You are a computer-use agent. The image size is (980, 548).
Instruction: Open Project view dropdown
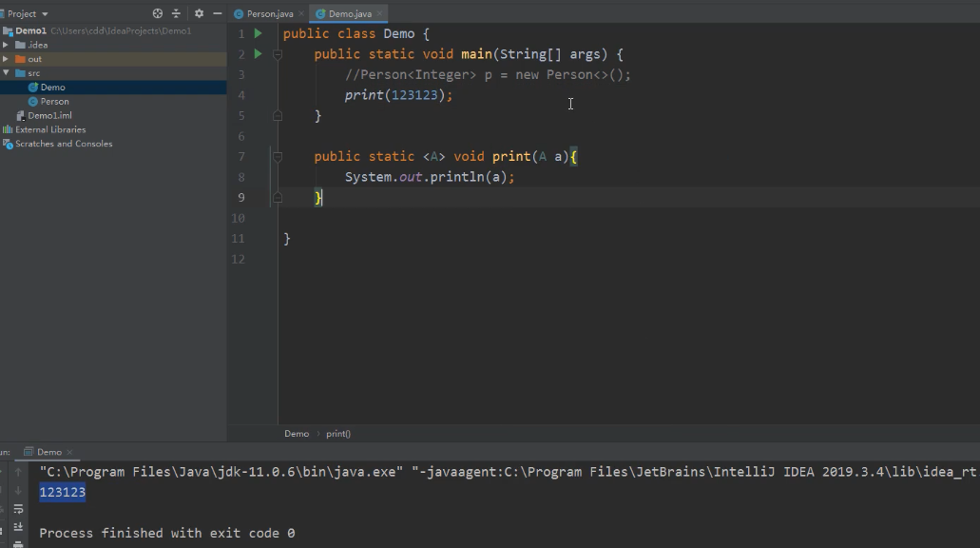point(45,13)
